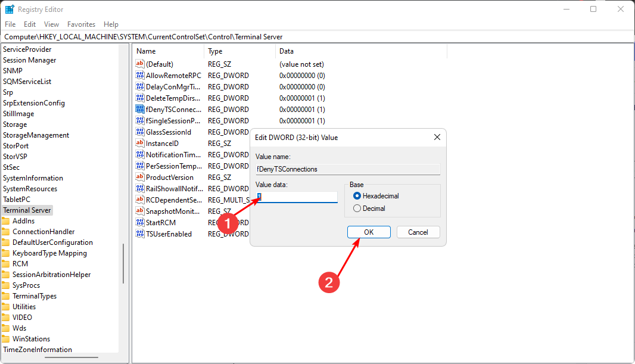The height and width of the screenshot is (364, 635).
Task: Click the ConnectionHandler folder icon
Action: point(5,232)
